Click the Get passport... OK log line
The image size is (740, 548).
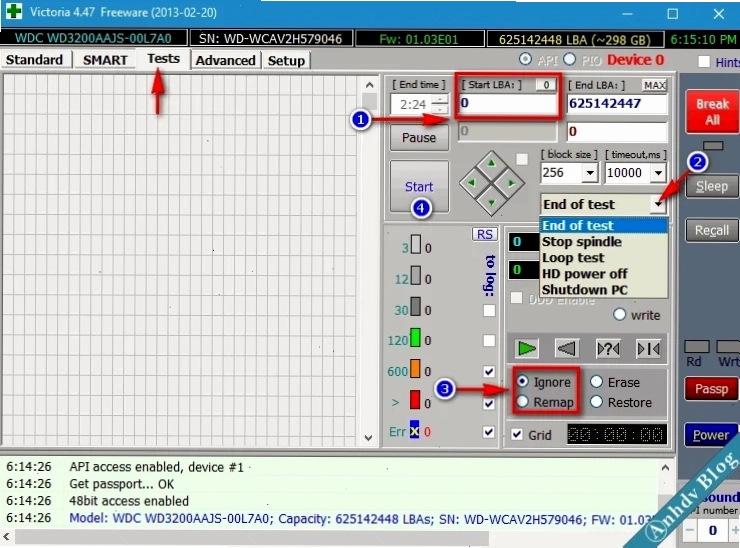[121, 484]
